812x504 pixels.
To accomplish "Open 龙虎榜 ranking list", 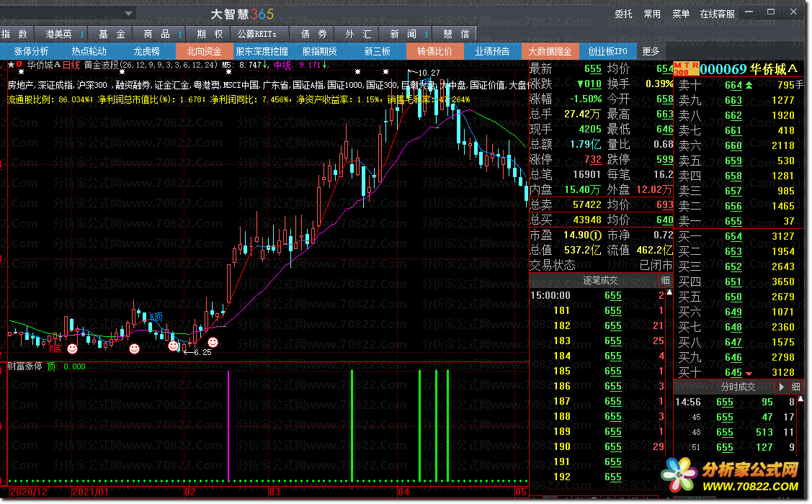I will click(x=146, y=51).
